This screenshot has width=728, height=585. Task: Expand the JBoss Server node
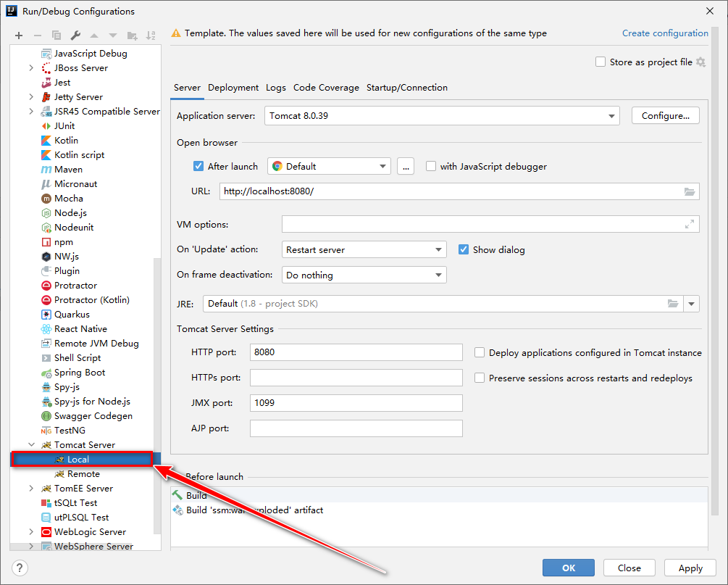pyautogui.click(x=31, y=68)
